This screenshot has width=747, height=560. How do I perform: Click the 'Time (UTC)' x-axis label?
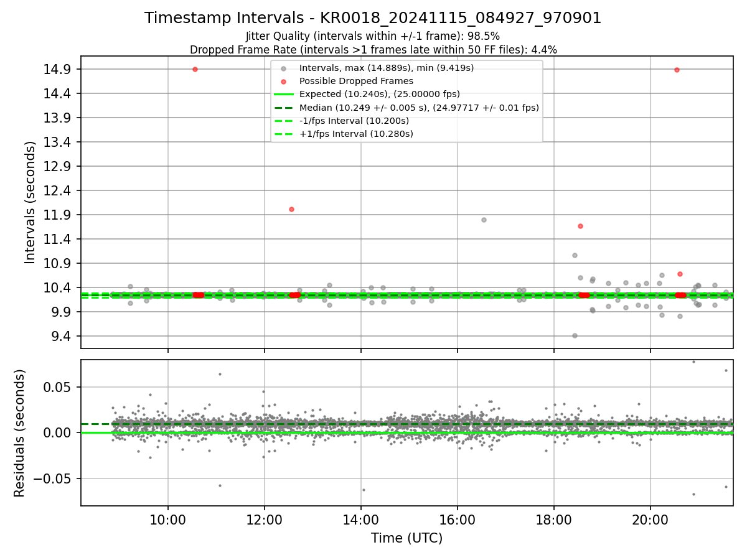coord(406,538)
